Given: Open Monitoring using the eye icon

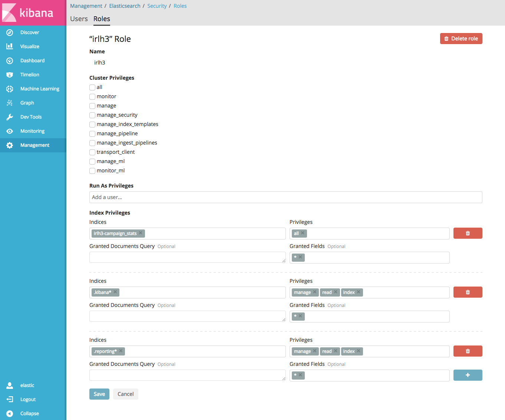Looking at the screenshot, I should click(10, 131).
